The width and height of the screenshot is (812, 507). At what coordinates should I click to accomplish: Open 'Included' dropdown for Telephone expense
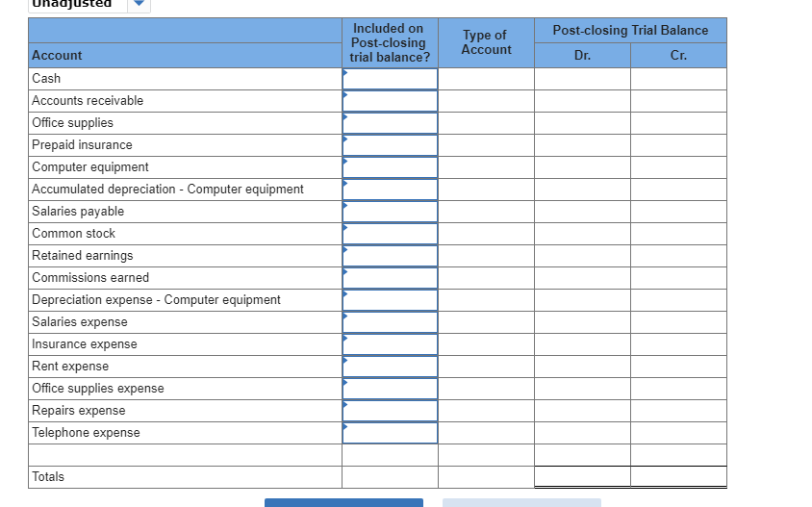click(390, 433)
